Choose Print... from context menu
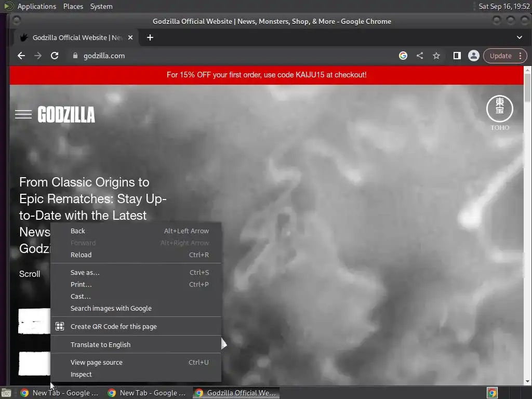The height and width of the screenshot is (399, 532). pyautogui.click(x=136, y=284)
